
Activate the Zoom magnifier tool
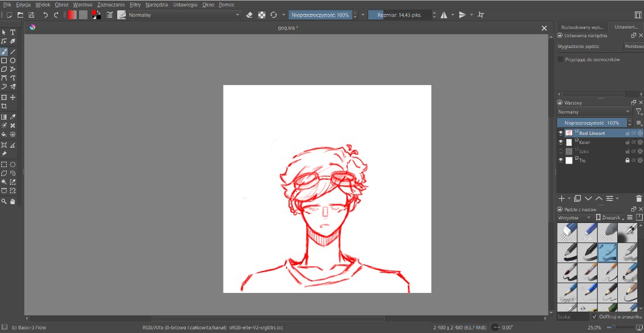4,201
